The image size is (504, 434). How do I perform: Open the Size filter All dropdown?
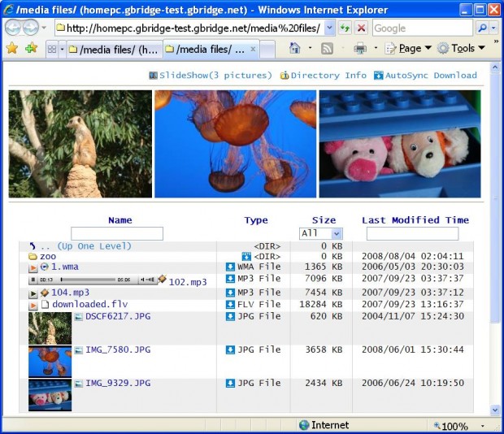321,233
